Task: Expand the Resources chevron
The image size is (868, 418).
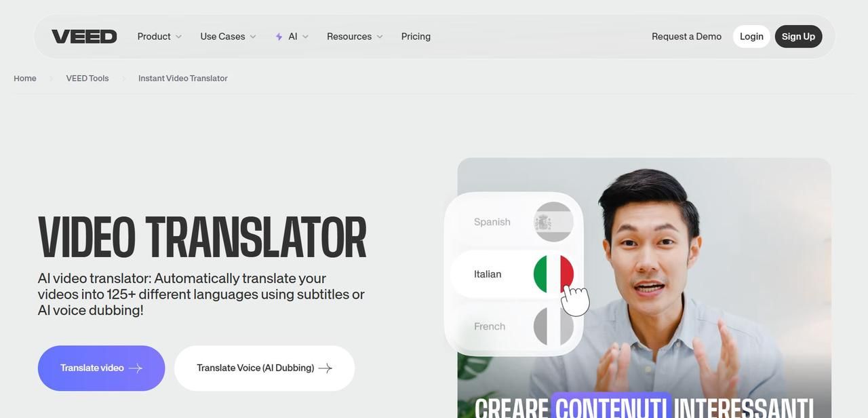Action: [x=380, y=37]
